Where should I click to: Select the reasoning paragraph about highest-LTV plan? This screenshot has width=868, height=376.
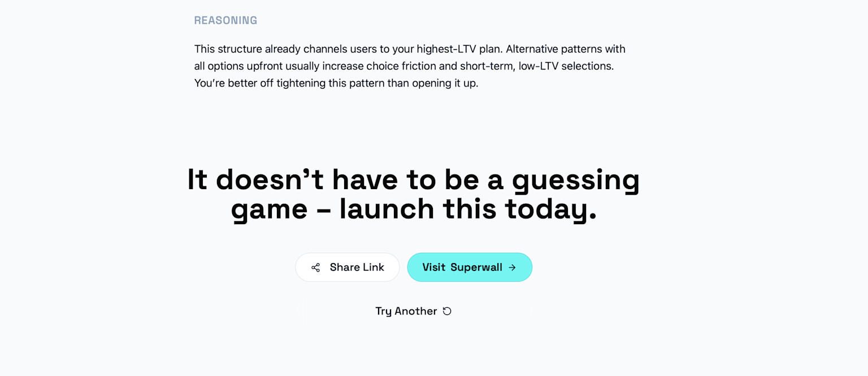410,65
